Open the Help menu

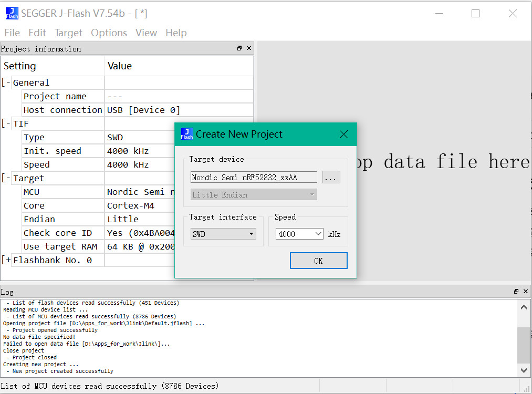point(176,33)
